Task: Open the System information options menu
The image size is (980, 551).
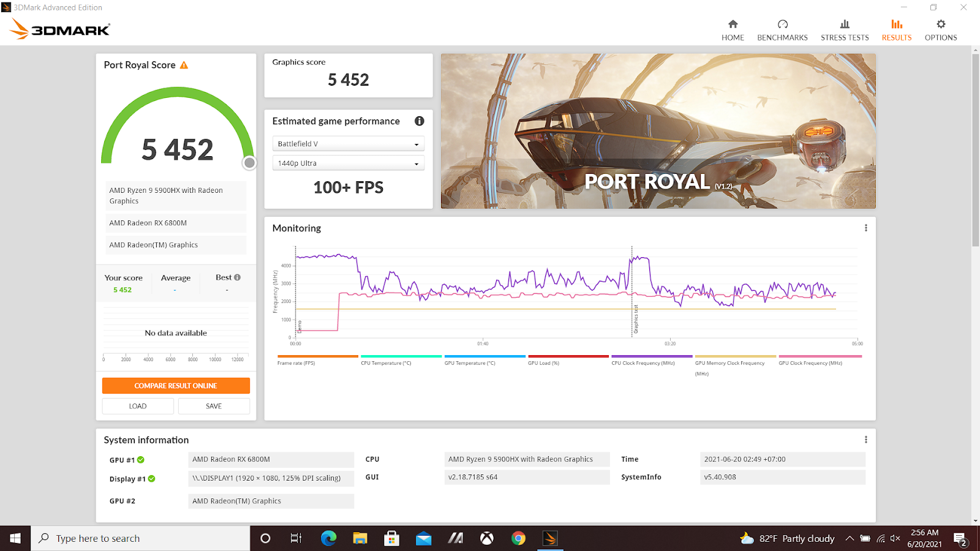Action: pyautogui.click(x=865, y=440)
